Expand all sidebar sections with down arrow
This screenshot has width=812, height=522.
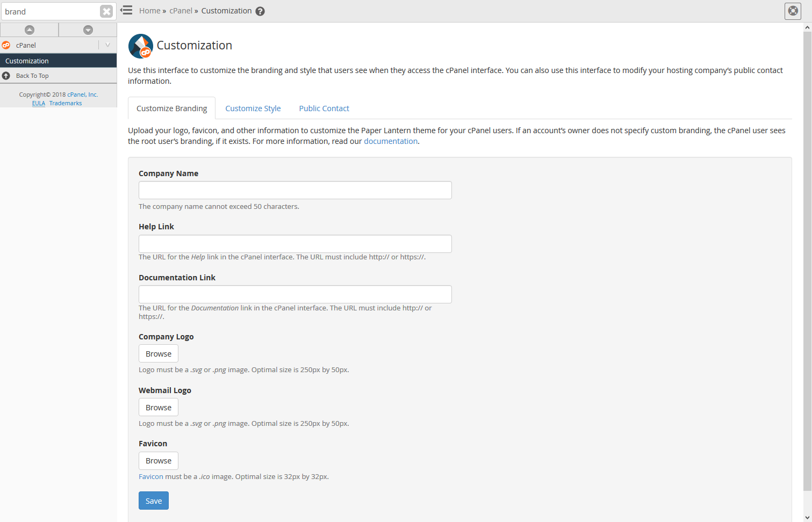pyautogui.click(x=88, y=30)
